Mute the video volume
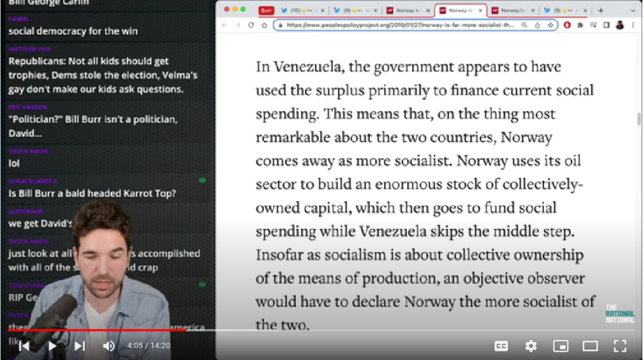Screen dimensions: 644x360 point(109,346)
